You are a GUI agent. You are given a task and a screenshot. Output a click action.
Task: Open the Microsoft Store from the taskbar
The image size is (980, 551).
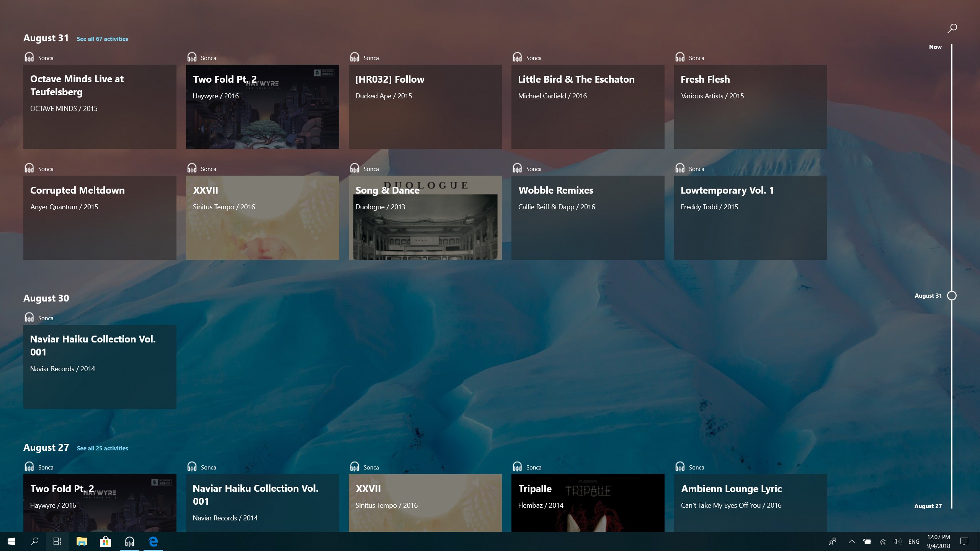pos(106,541)
